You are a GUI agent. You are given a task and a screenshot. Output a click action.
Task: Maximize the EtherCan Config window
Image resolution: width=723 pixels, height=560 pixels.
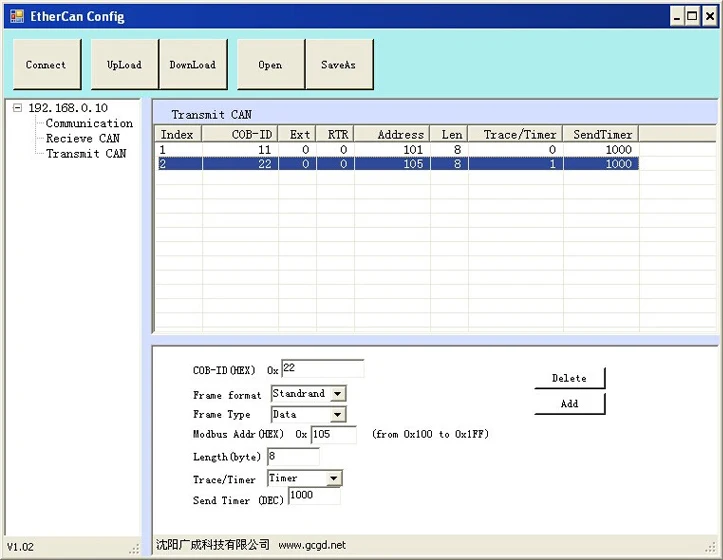coord(693,17)
